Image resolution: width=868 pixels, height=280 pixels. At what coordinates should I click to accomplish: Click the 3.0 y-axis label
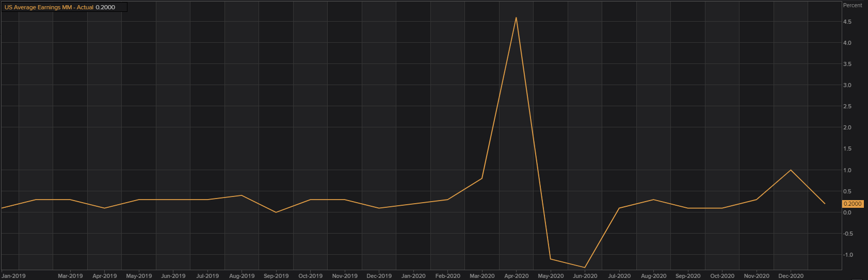[x=847, y=85]
